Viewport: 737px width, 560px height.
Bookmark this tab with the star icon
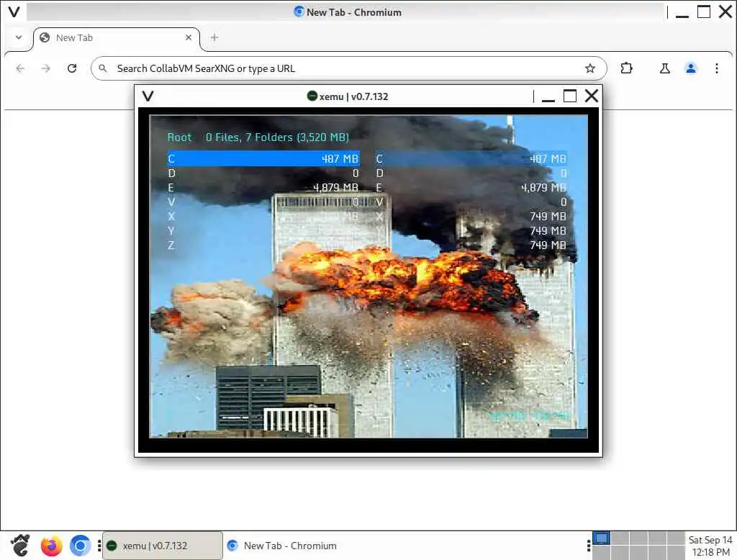[590, 68]
